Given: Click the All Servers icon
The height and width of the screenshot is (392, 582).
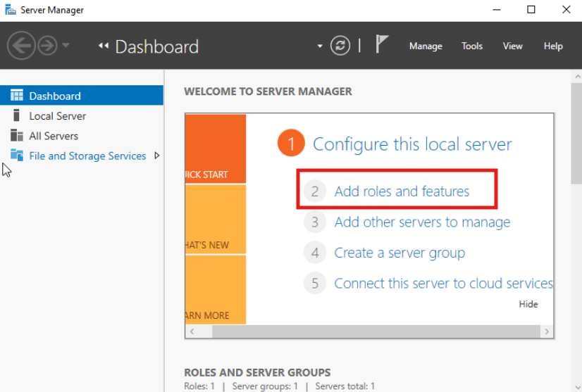Looking at the screenshot, I should tap(17, 135).
